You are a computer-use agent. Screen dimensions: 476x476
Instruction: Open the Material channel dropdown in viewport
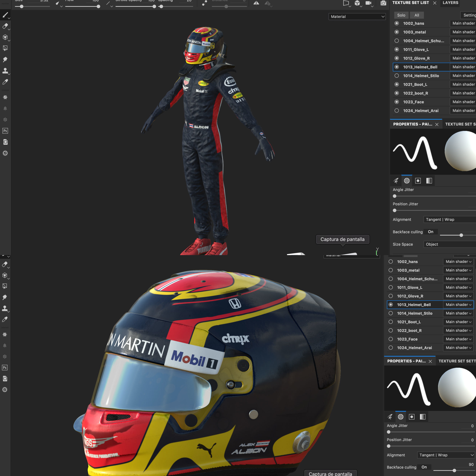coord(357,17)
